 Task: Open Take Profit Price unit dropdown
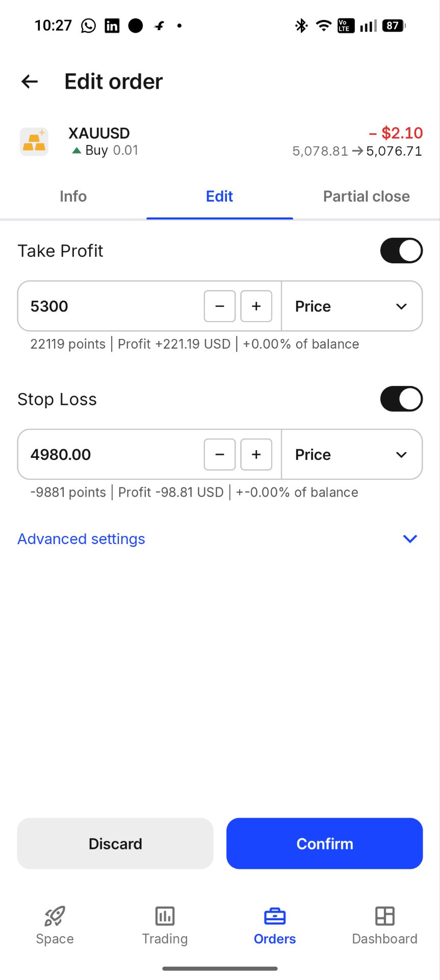click(x=352, y=306)
